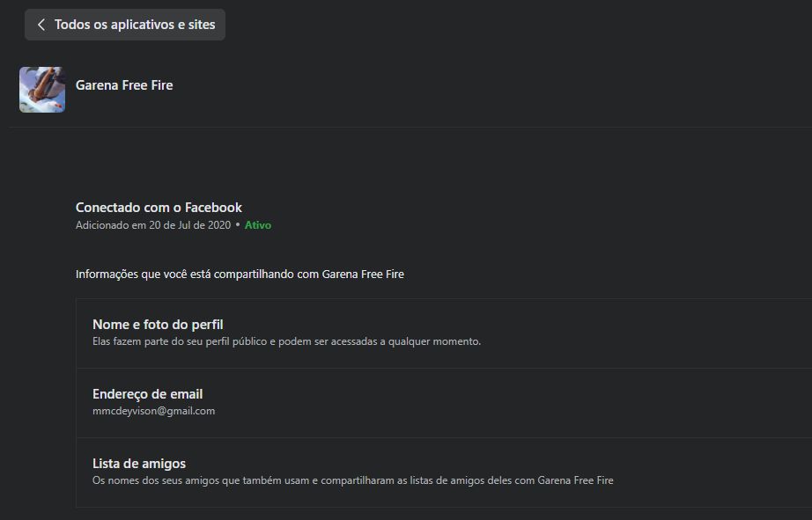Select the Nome e foto do perfil row
This screenshot has width=812, height=520.
tap(444, 333)
